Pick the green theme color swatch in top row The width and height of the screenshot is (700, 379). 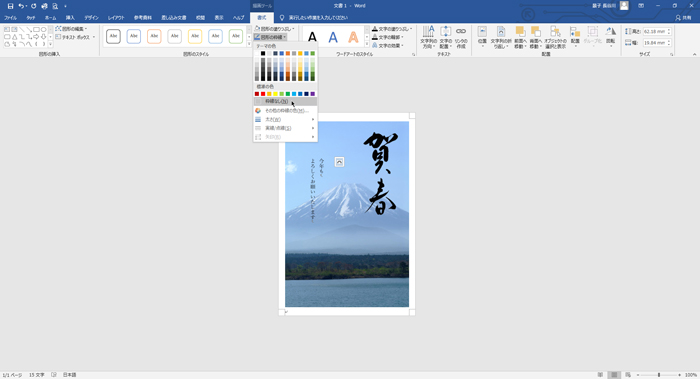(x=312, y=54)
